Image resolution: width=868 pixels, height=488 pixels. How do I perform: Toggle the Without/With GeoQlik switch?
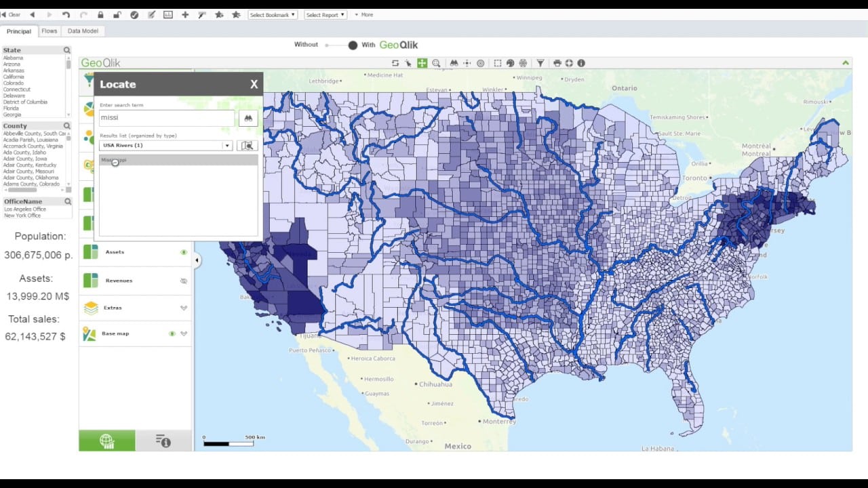point(341,45)
